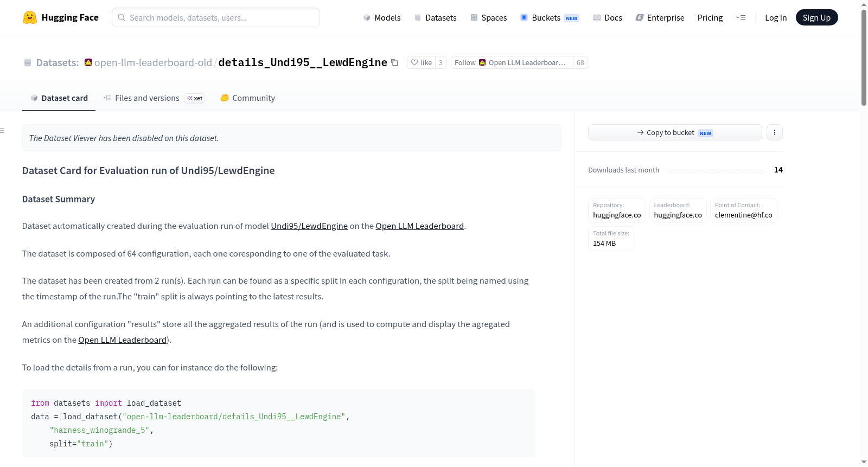Click the details_Undi95__LewdEngine dataset title

click(x=303, y=62)
